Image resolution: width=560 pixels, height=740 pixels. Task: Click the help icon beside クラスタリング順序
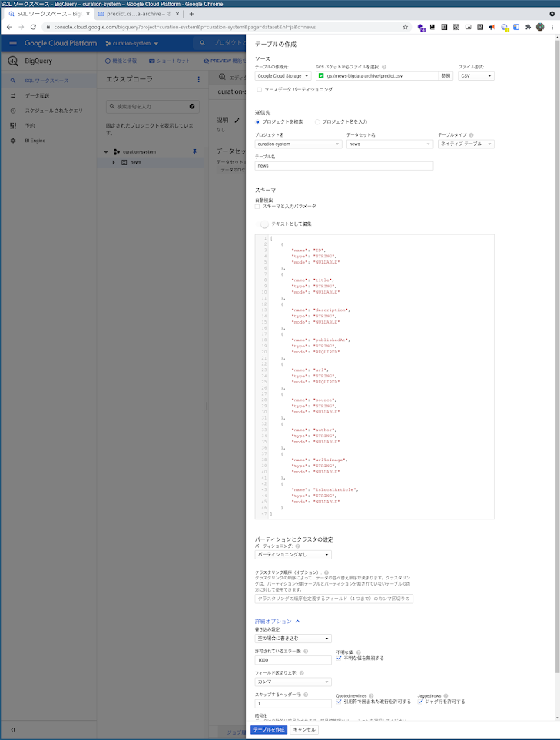point(326,572)
